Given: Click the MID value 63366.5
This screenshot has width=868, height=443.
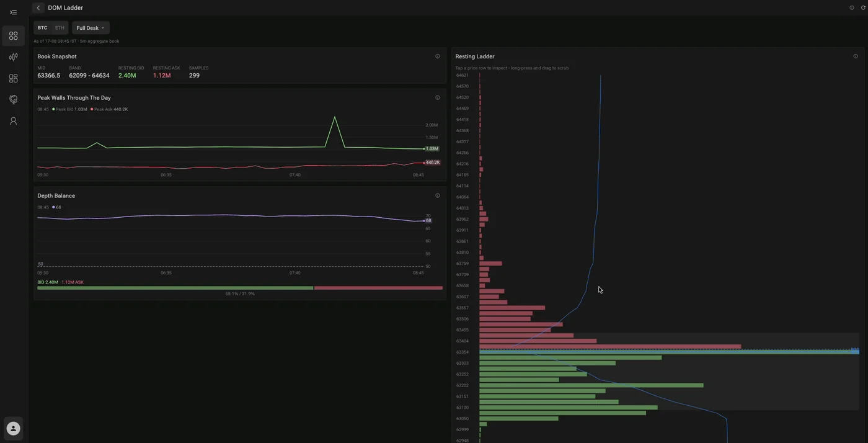Looking at the screenshot, I should (x=48, y=76).
